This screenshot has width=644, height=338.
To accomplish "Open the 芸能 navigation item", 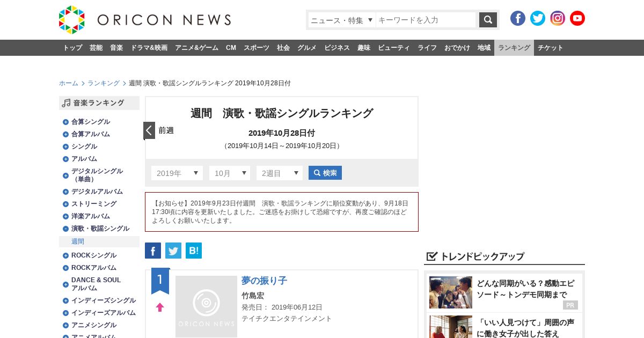I will pos(96,48).
